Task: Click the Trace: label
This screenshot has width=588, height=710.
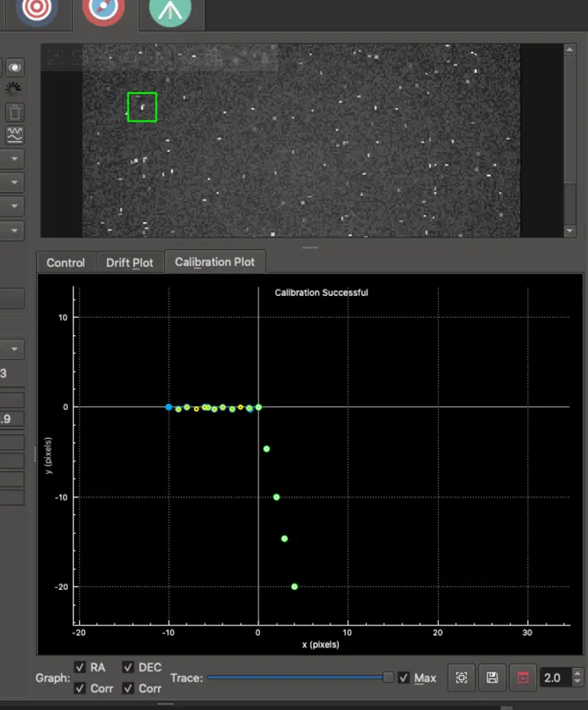Action: (x=187, y=678)
